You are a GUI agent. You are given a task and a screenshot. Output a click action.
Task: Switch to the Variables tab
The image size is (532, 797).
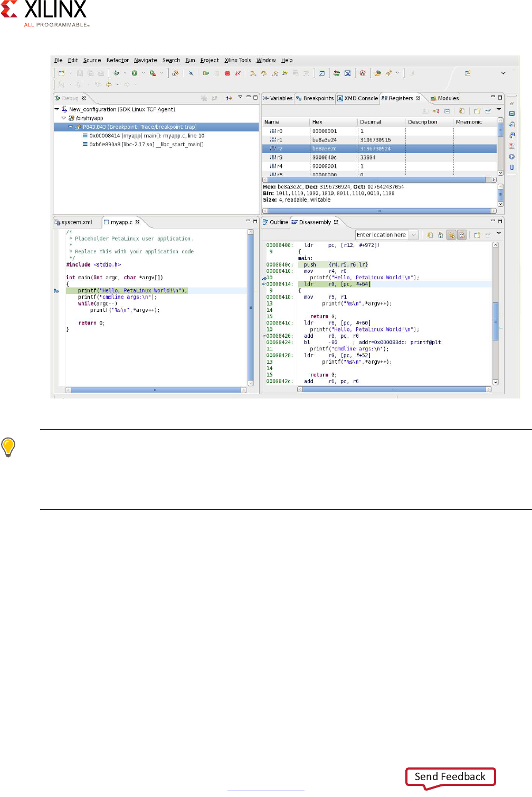[x=278, y=98]
